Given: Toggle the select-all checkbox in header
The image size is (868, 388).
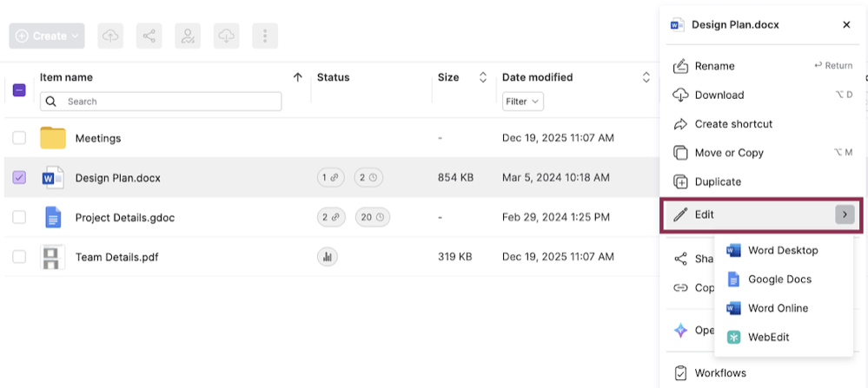Looking at the screenshot, I should tap(19, 89).
